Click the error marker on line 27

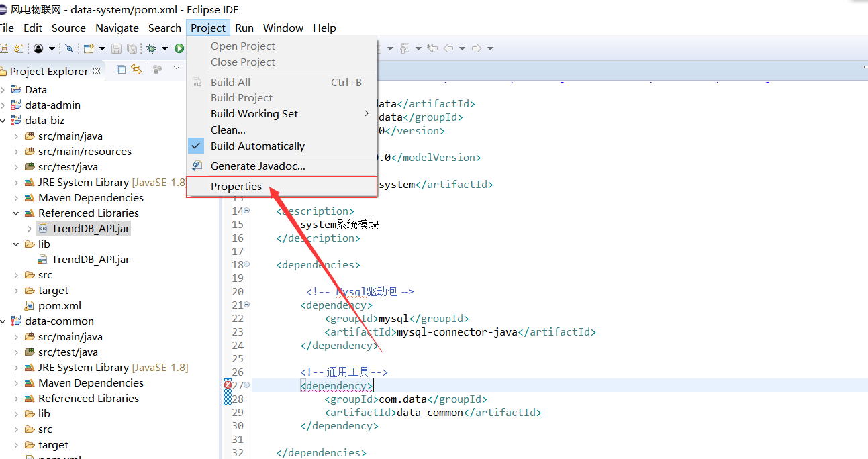(228, 385)
